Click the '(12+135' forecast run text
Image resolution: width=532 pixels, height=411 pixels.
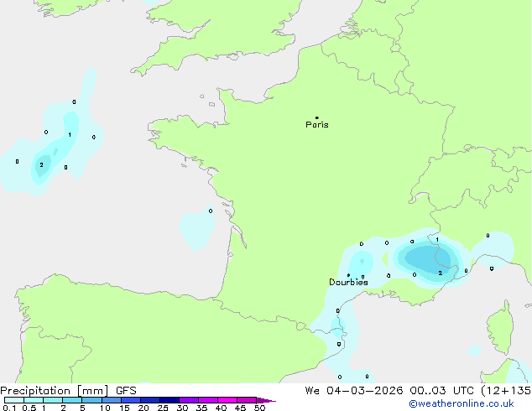pyautogui.click(x=506, y=391)
